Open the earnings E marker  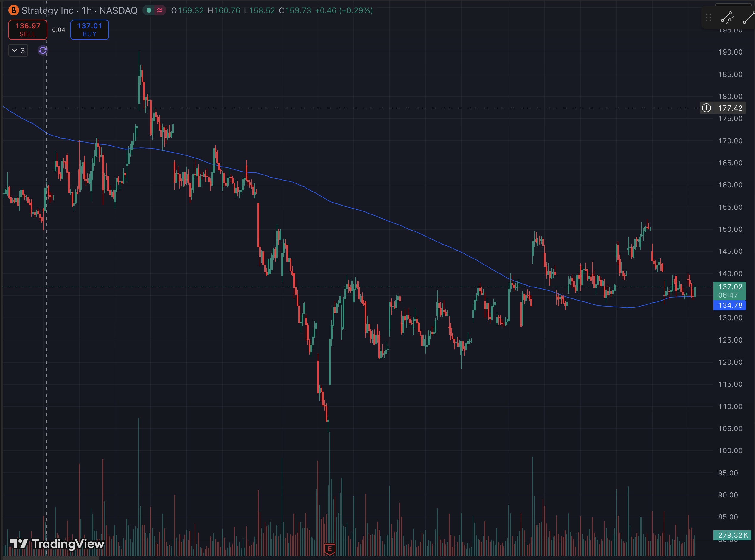tap(330, 549)
